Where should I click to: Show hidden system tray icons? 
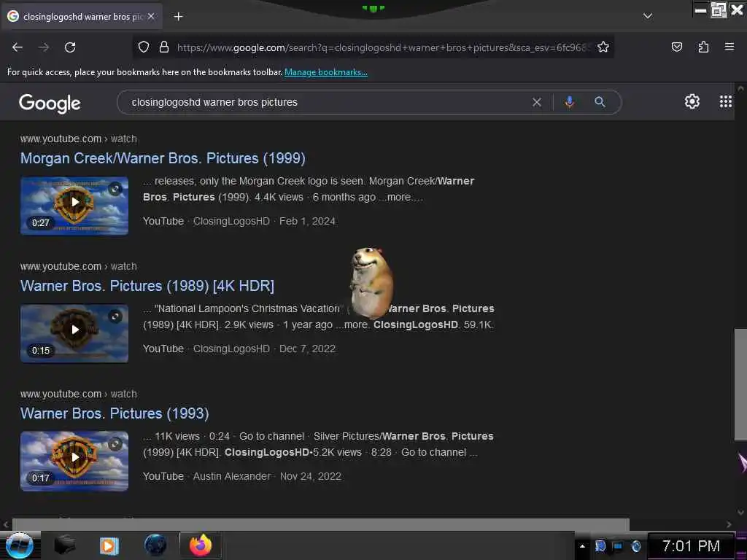[582, 545]
